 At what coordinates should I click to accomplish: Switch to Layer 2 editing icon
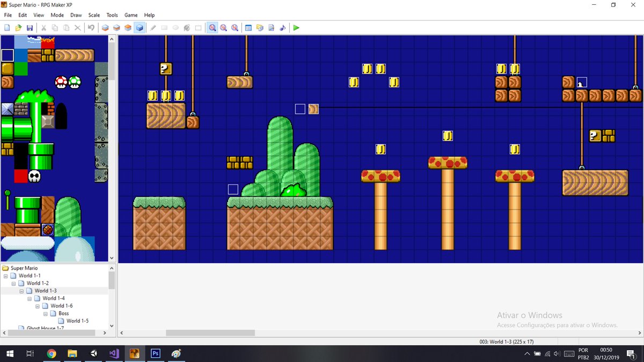click(116, 27)
